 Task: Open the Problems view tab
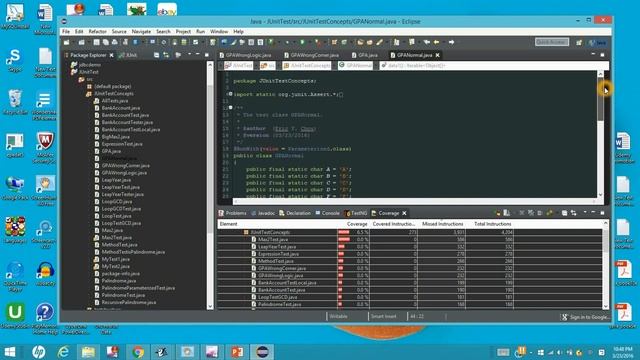232,213
